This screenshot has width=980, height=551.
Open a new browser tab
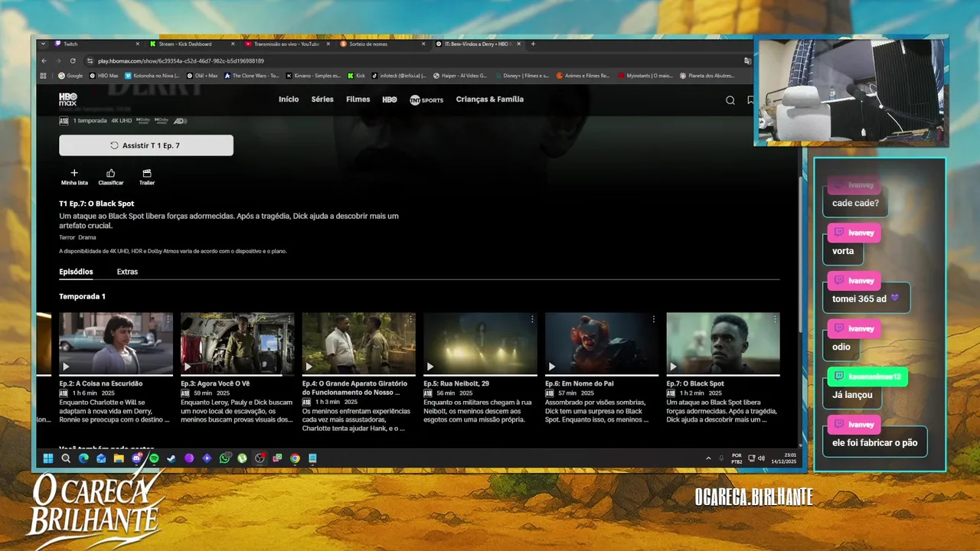point(533,44)
